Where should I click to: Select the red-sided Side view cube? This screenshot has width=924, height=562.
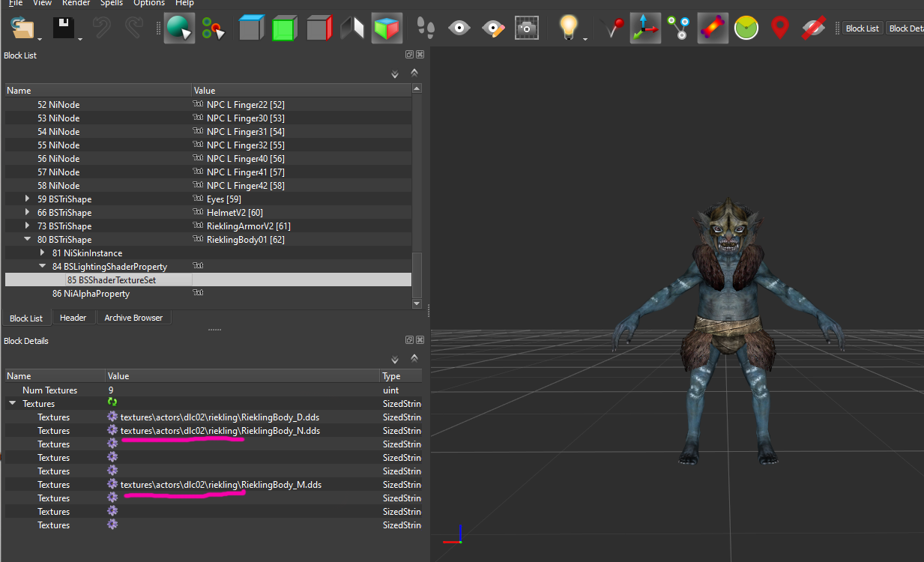[318, 28]
